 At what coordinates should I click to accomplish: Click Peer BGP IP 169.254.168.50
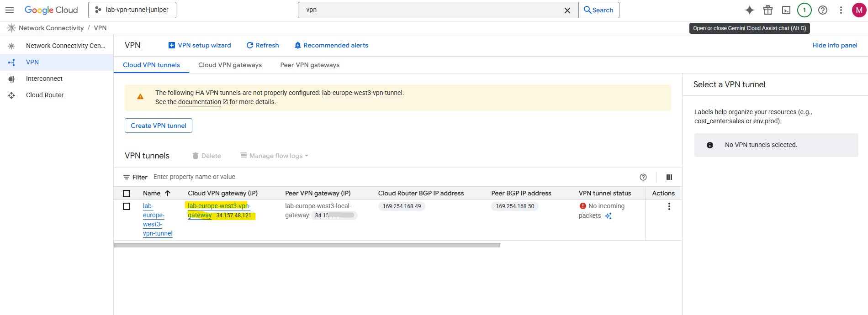click(x=515, y=206)
